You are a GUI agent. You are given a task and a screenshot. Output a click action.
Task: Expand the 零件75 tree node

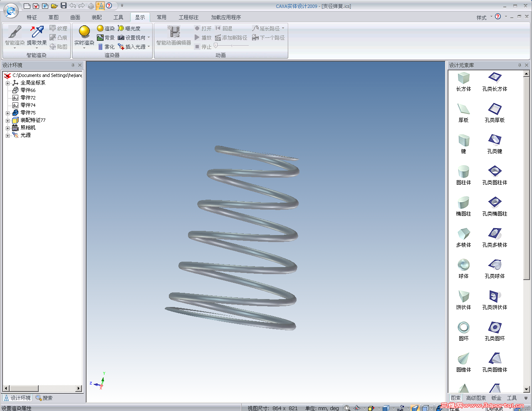7,113
